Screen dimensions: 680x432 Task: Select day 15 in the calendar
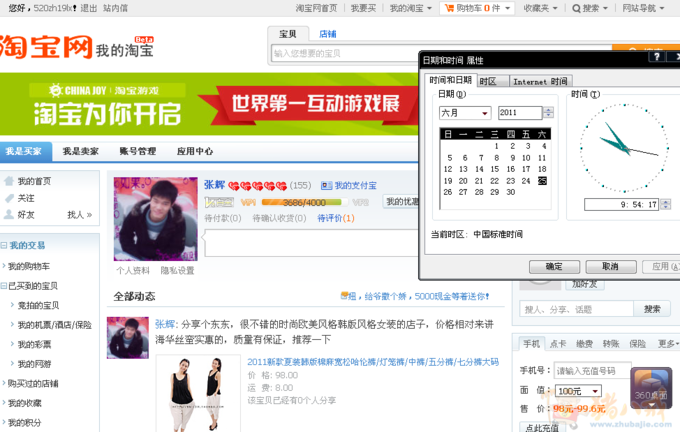click(495, 169)
